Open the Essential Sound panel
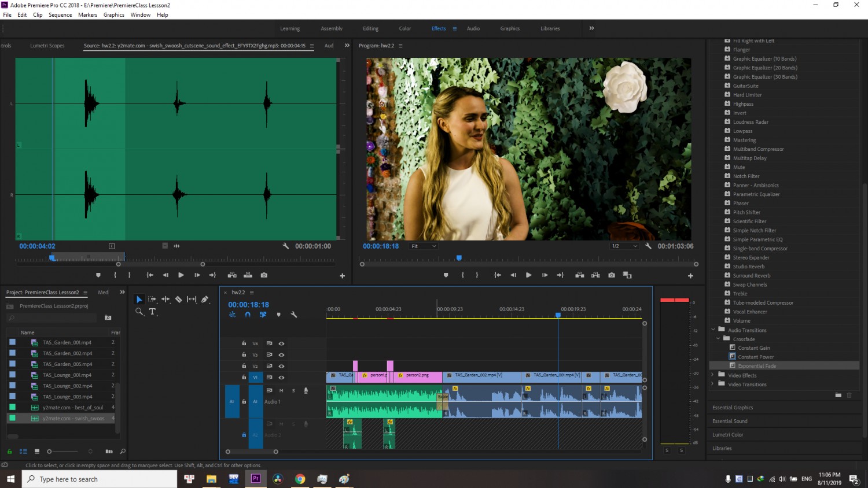This screenshot has height=488, width=868. [x=730, y=421]
